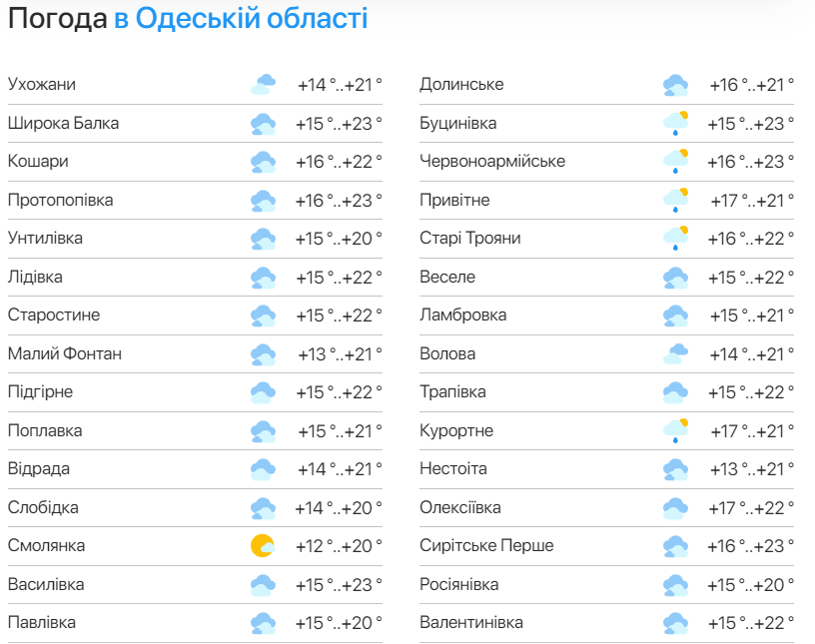Click the +12°..+20° temperature for Смолянка
Image resolution: width=815 pixels, height=644 pixels.
tap(339, 546)
